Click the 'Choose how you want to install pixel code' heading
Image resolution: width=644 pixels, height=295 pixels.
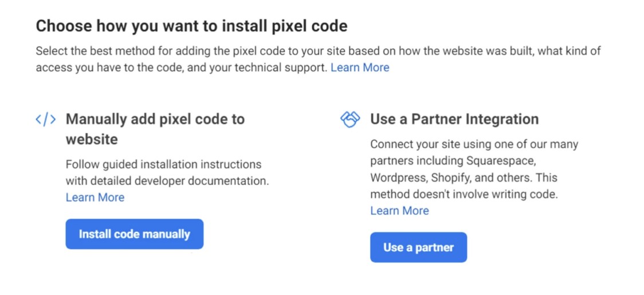click(191, 26)
